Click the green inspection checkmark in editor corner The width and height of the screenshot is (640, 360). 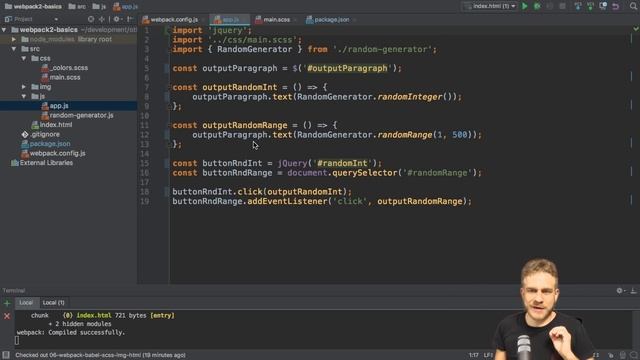(x=636, y=29)
